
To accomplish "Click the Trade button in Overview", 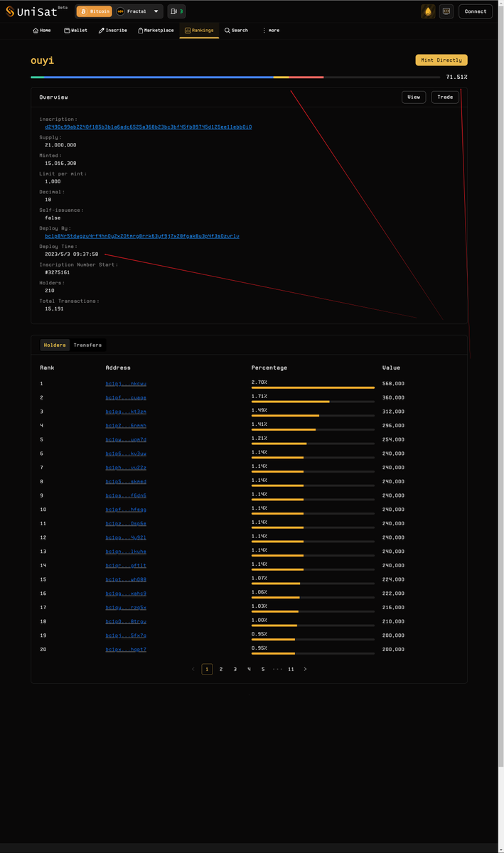I will click(445, 97).
